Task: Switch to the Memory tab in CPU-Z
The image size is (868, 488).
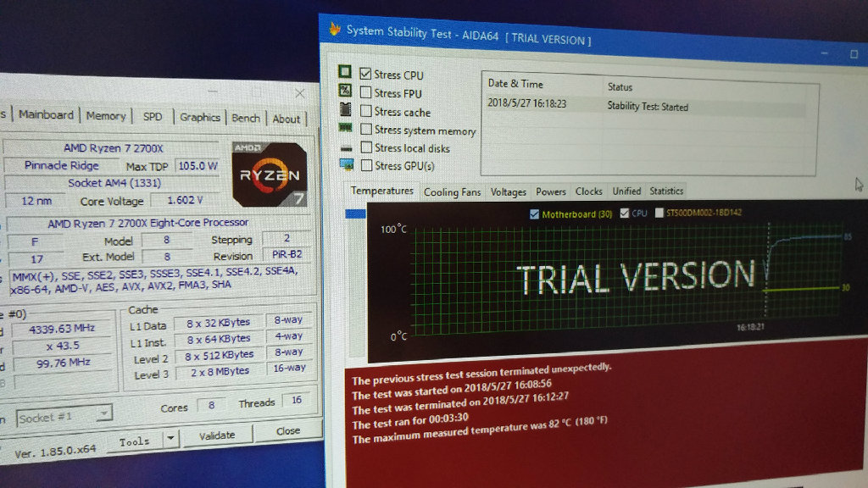Action: (x=105, y=115)
